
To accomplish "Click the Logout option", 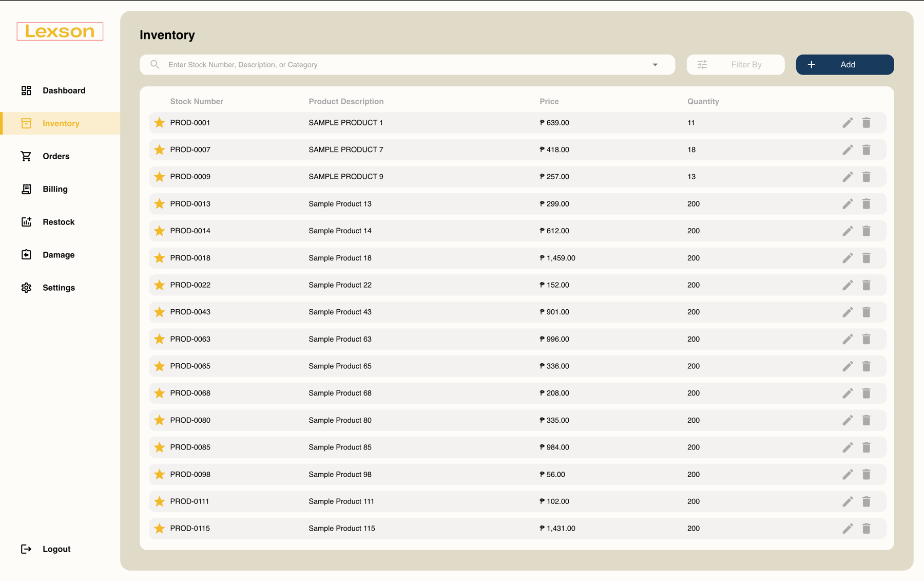I will [x=56, y=549].
